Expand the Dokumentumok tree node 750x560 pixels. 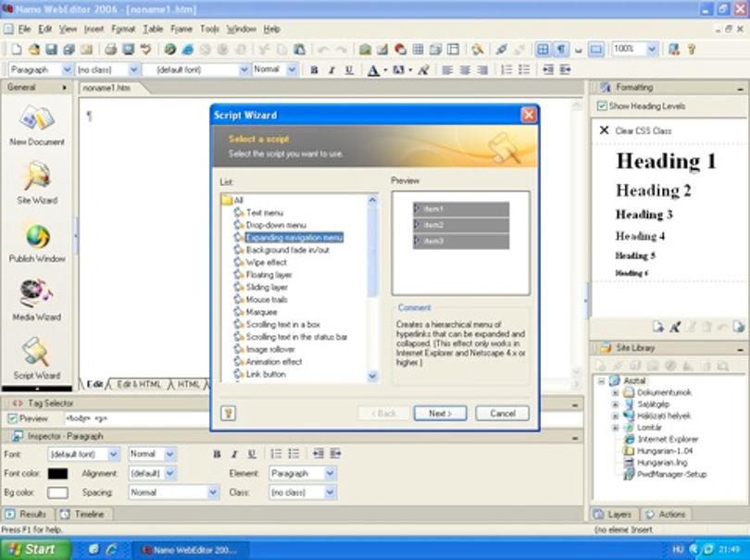coord(616,392)
